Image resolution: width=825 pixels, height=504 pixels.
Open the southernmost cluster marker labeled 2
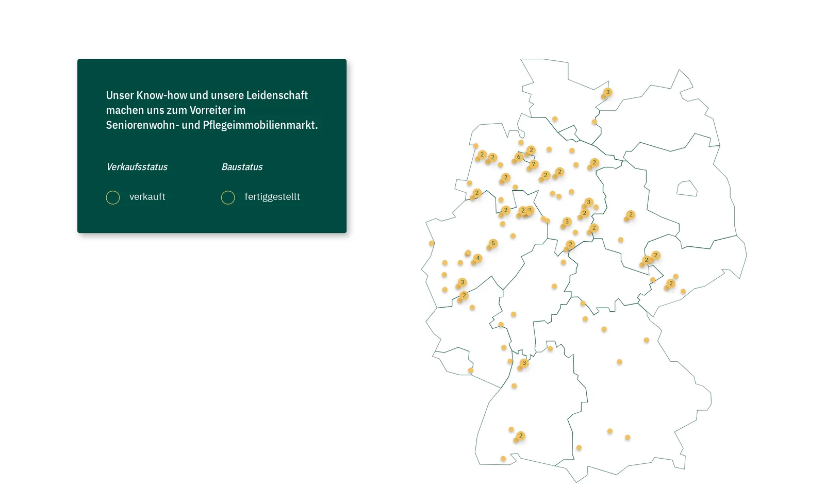tap(521, 436)
